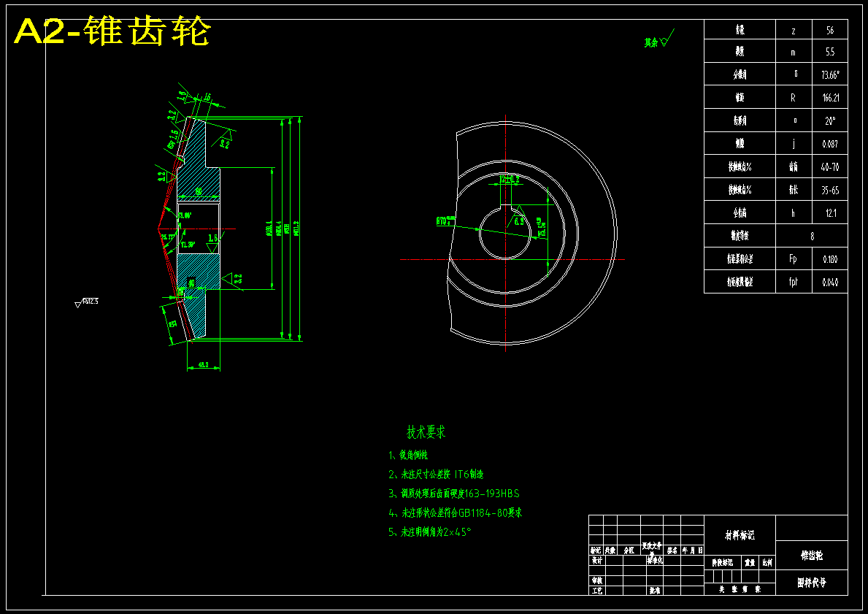Click the symbol 'j' in the table
The width and height of the screenshot is (868, 614).
[794, 144]
